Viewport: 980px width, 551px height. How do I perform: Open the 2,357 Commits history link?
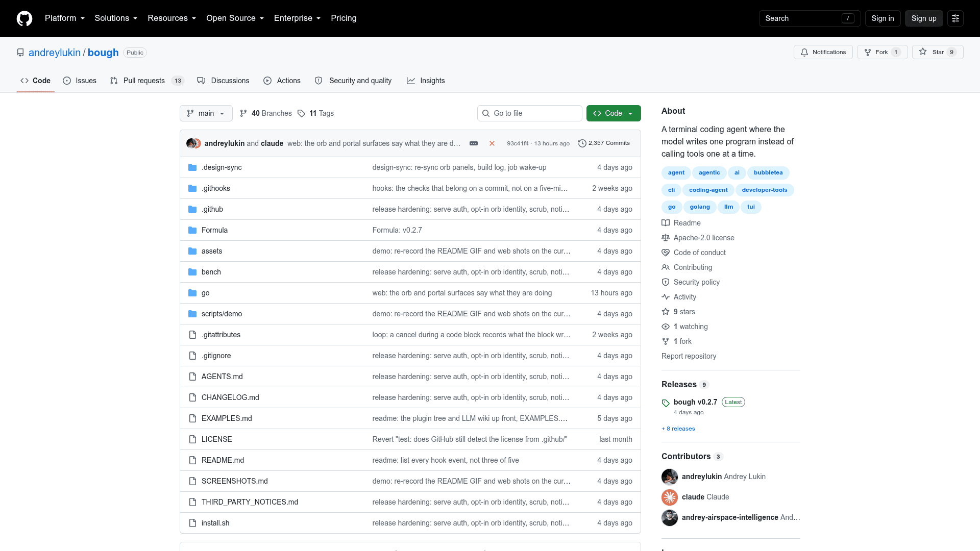(x=604, y=143)
